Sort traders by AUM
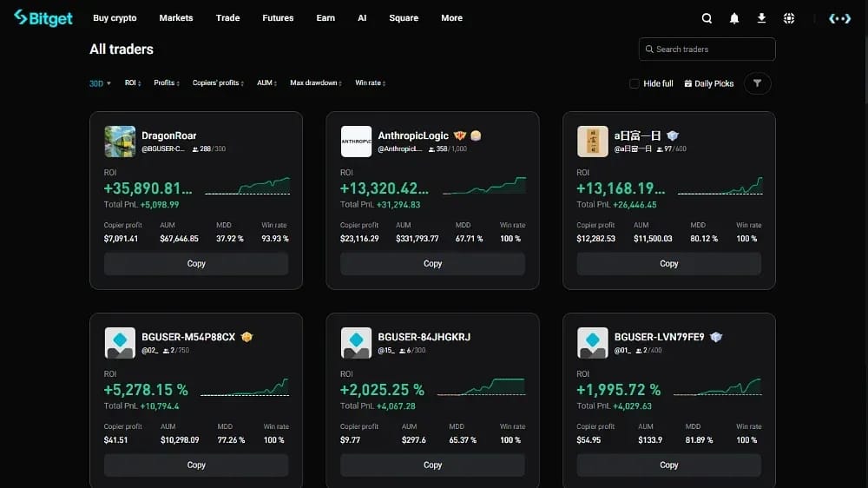Screen dimensions: 868x488 point(266,82)
